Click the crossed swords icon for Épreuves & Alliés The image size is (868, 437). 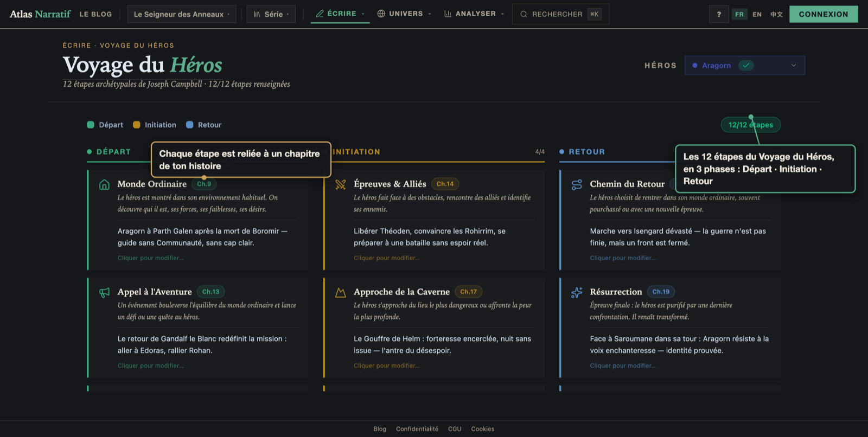[x=341, y=184]
